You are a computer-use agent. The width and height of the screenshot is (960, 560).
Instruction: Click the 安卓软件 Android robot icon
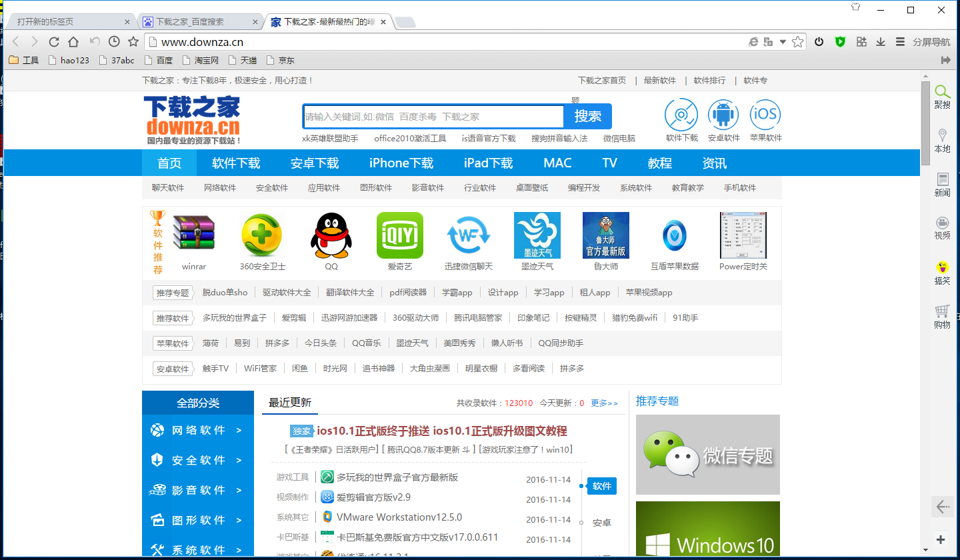723,116
